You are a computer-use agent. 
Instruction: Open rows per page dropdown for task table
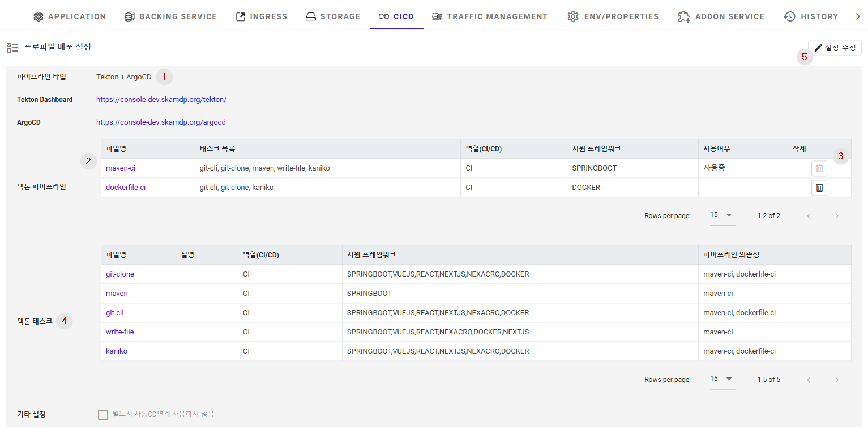pos(722,379)
